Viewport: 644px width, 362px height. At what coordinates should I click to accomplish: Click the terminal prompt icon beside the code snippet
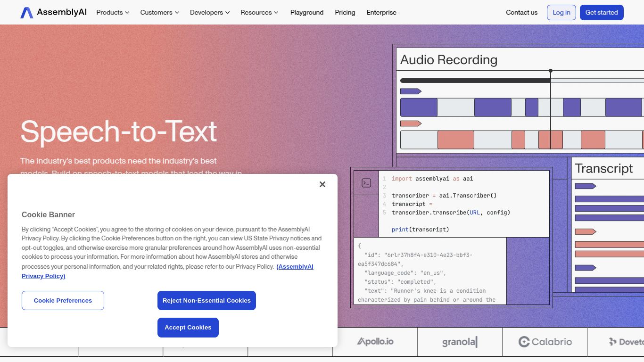pyautogui.click(x=366, y=183)
